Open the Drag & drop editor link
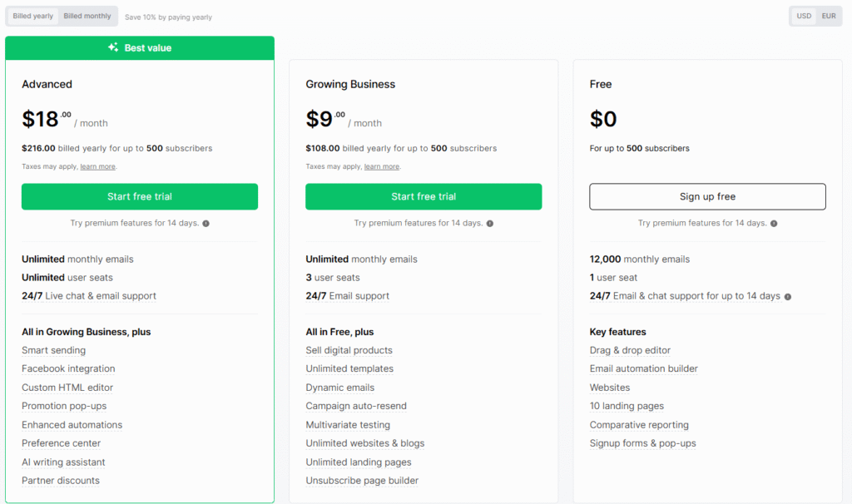This screenshot has width=852, height=504. pyautogui.click(x=630, y=350)
